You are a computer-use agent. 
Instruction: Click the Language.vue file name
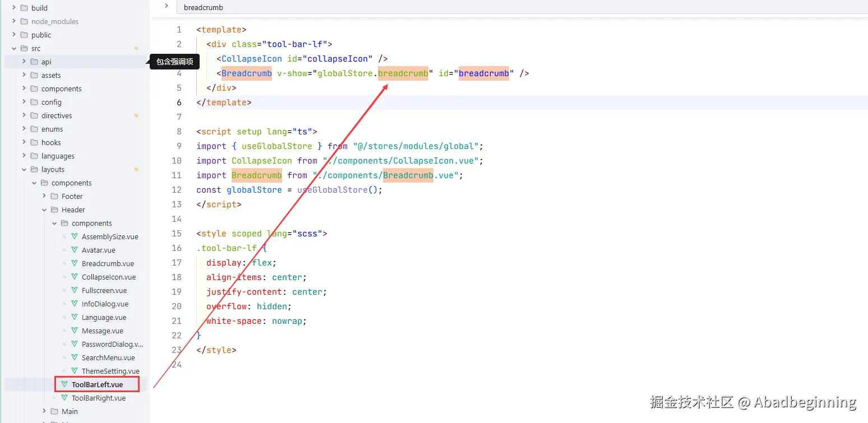coord(104,317)
